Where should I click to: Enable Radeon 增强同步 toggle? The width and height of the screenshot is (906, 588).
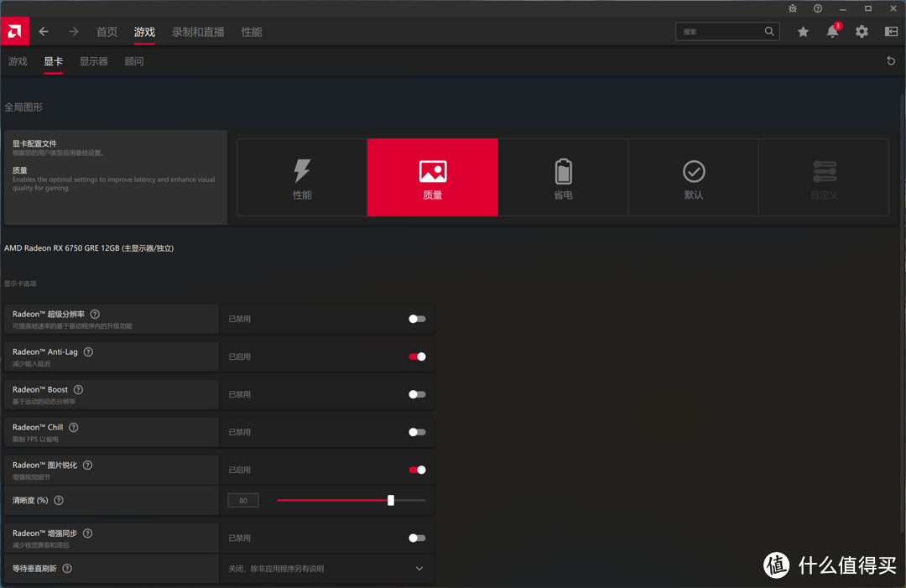tap(417, 538)
